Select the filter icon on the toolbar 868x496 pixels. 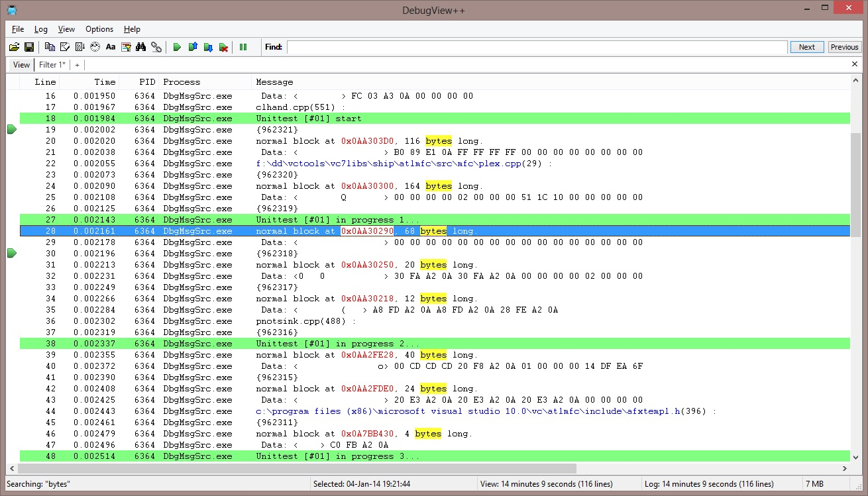tap(125, 46)
